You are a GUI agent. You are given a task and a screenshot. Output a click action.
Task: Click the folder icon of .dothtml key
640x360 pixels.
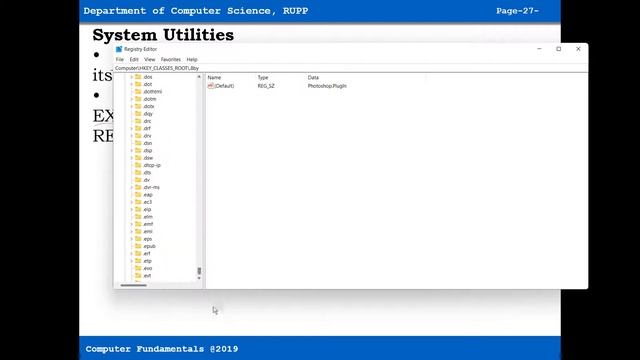click(x=138, y=91)
